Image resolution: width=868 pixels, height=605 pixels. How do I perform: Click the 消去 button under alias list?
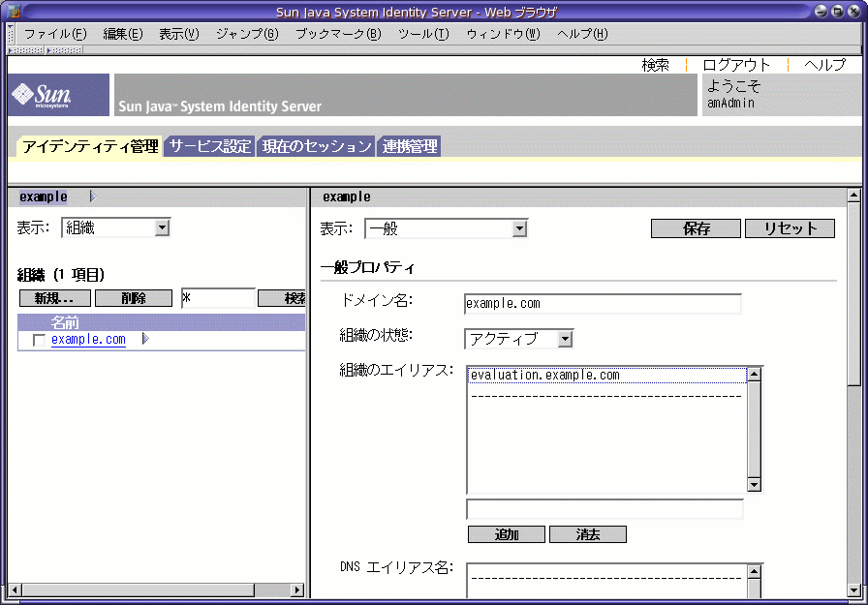tap(588, 534)
